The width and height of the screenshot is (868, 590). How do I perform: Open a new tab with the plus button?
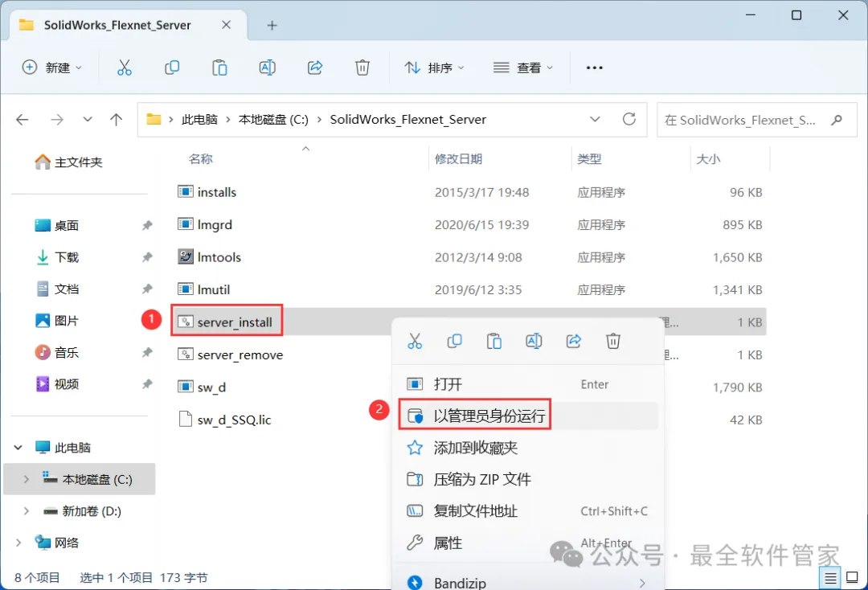272,26
